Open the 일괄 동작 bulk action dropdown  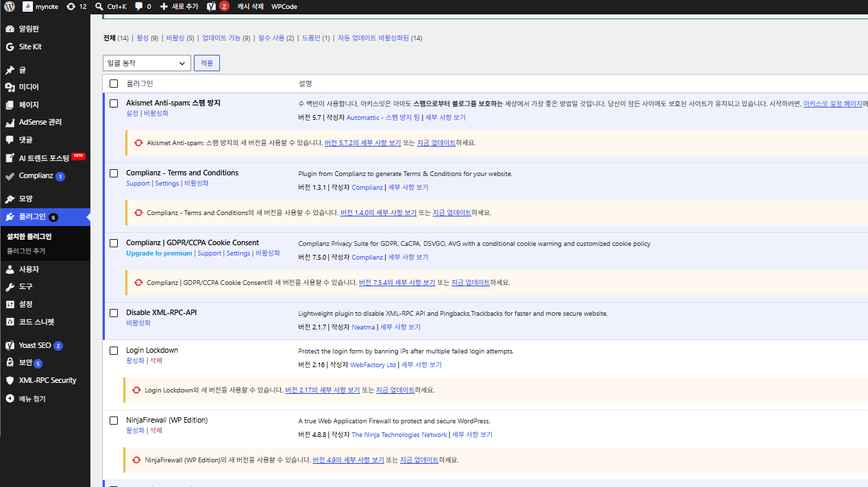(x=147, y=63)
